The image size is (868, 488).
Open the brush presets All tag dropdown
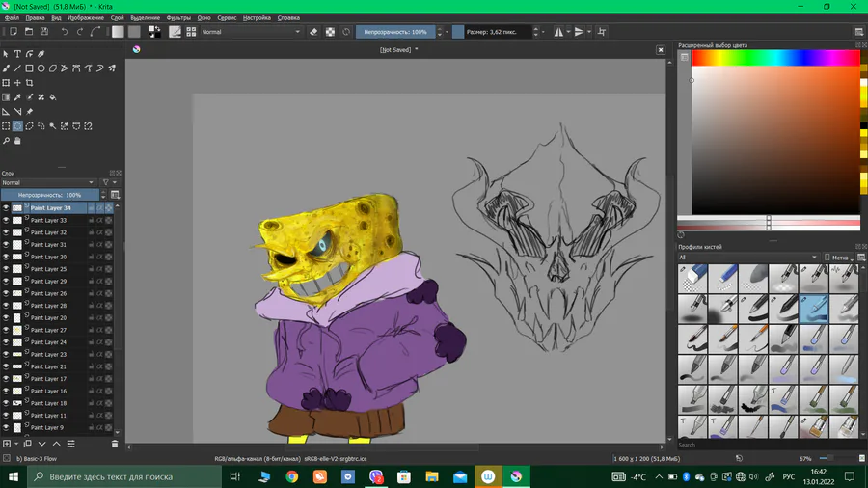747,258
